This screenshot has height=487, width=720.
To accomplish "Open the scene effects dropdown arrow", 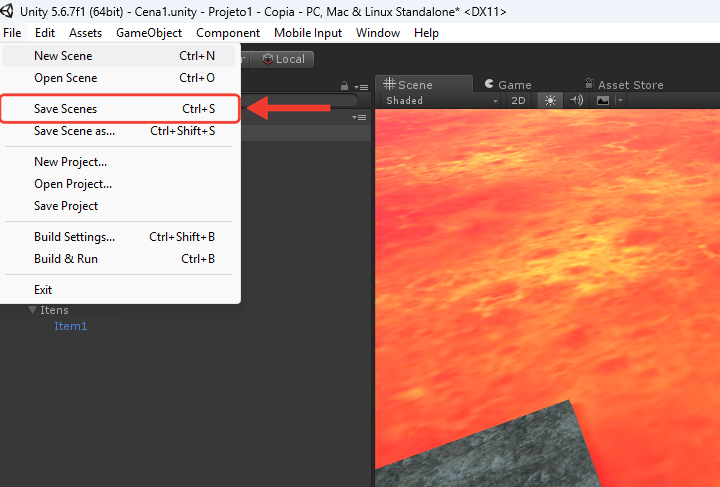I will [620, 101].
